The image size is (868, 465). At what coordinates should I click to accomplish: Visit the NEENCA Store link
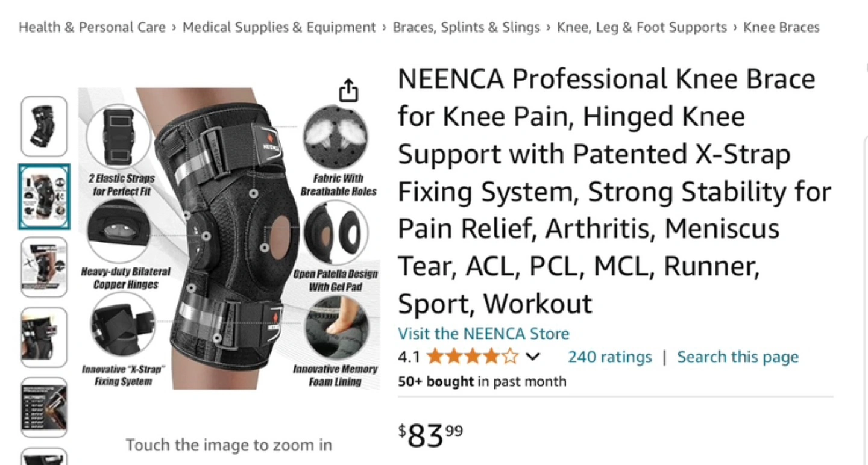click(x=483, y=334)
